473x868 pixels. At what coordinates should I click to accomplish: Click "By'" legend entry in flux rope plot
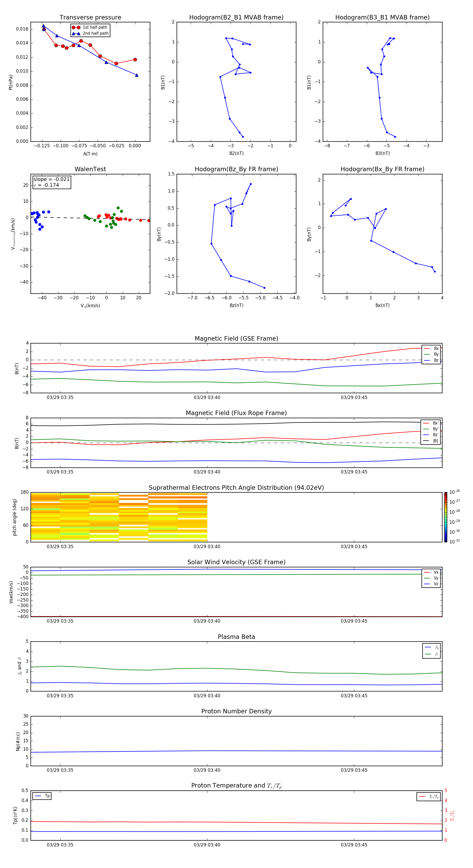click(x=431, y=429)
